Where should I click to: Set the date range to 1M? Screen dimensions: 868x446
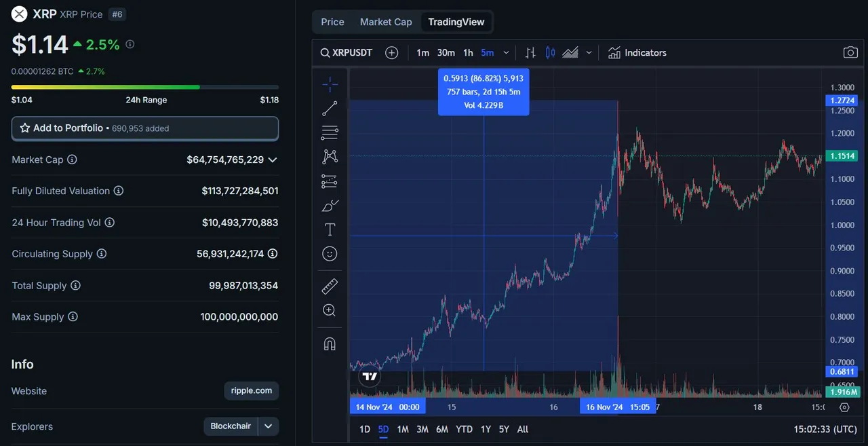point(403,429)
